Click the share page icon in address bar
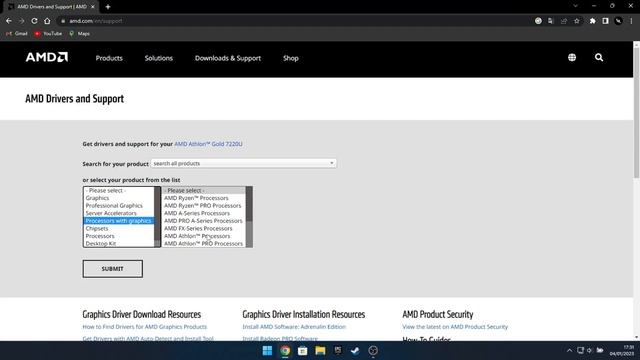The height and width of the screenshot is (360, 640). point(564,21)
